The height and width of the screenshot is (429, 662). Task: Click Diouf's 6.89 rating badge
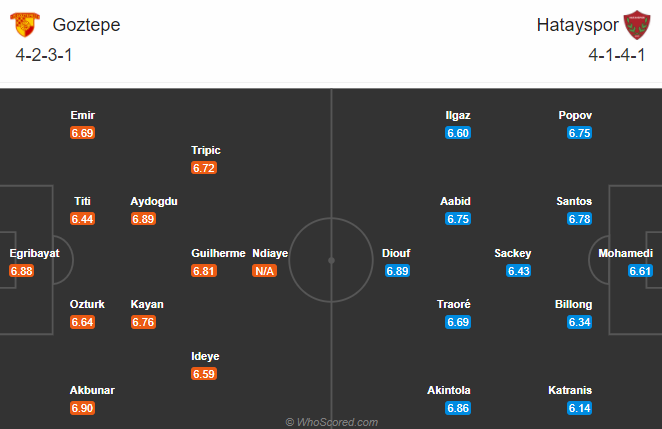[397, 271]
